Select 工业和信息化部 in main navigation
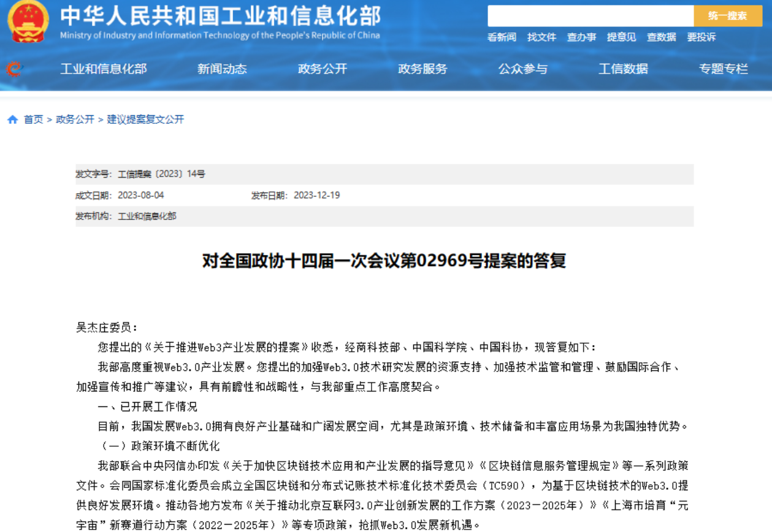This screenshot has width=772, height=532. (104, 69)
